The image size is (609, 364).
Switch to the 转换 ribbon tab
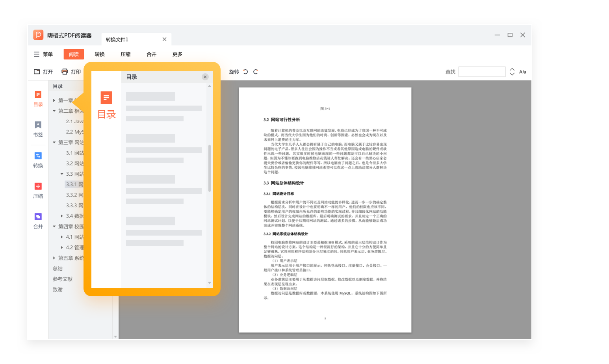pyautogui.click(x=99, y=54)
